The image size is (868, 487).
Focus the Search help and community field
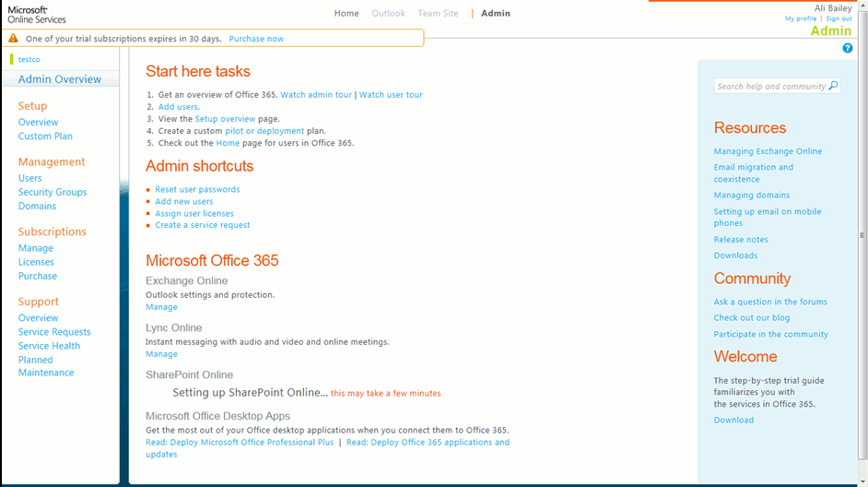(x=770, y=86)
